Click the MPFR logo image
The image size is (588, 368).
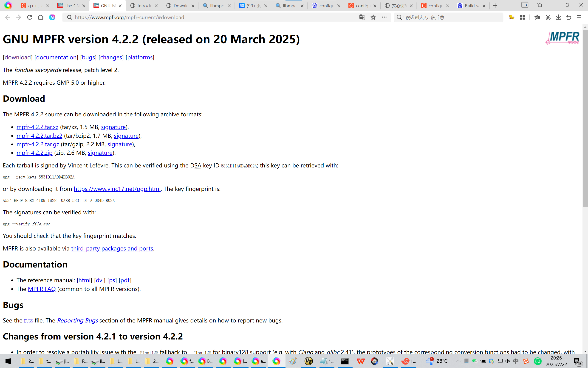tap(563, 38)
